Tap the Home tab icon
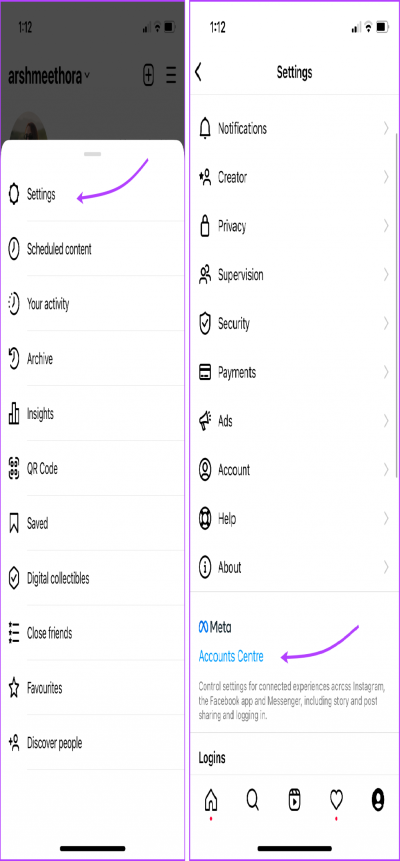The width and height of the screenshot is (400, 861). [x=210, y=801]
